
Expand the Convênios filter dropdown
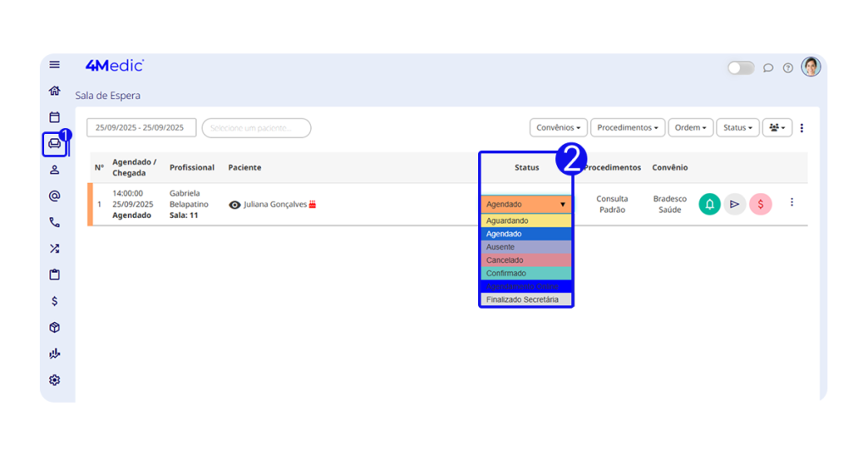coord(559,128)
